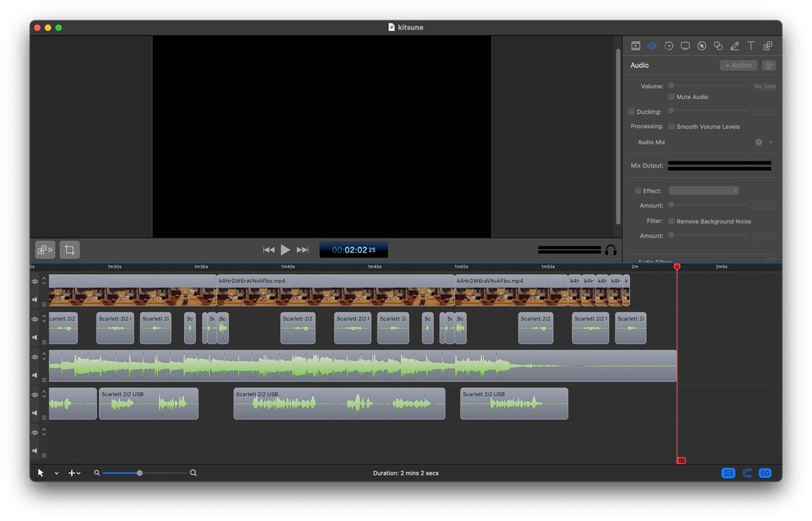The width and height of the screenshot is (812, 521).
Task: Open the empty fifth track hamburger menu
Action: click(44, 455)
